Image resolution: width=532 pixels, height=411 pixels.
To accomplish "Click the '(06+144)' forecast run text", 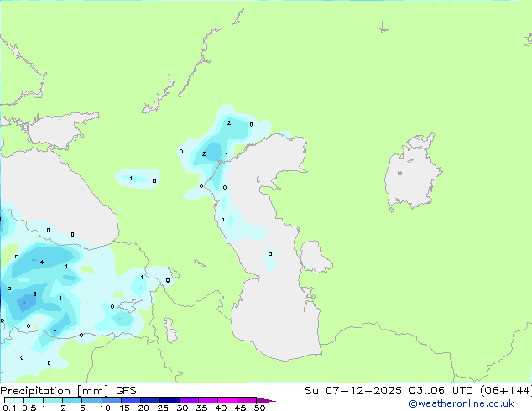I will click(505, 391).
